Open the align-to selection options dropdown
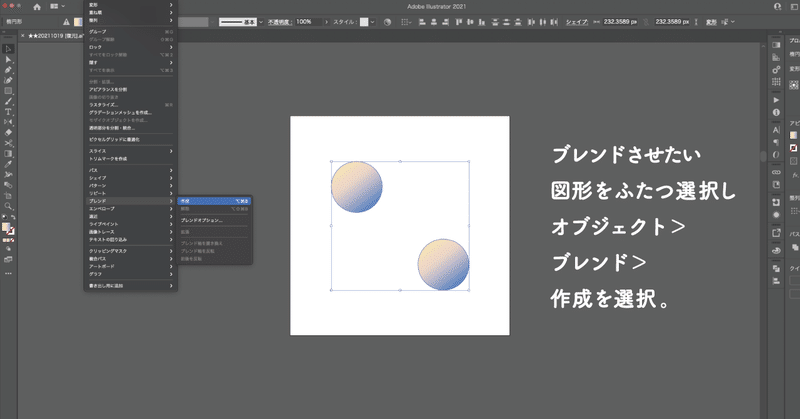 (x=406, y=22)
